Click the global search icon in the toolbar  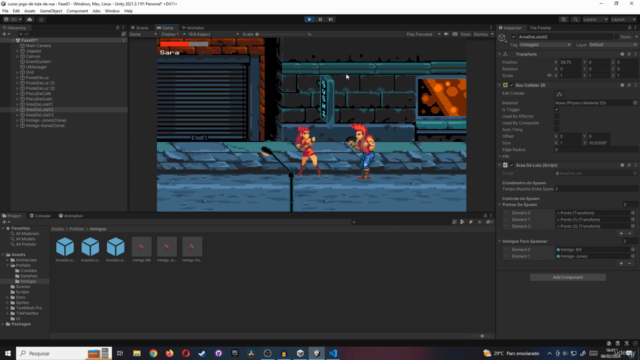(575, 19)
